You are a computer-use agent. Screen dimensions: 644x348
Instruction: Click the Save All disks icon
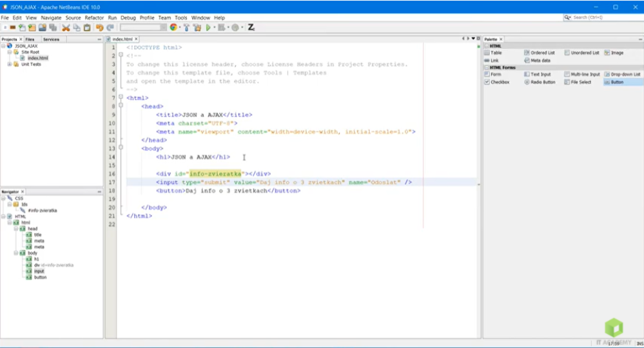[x=52, y=28]
